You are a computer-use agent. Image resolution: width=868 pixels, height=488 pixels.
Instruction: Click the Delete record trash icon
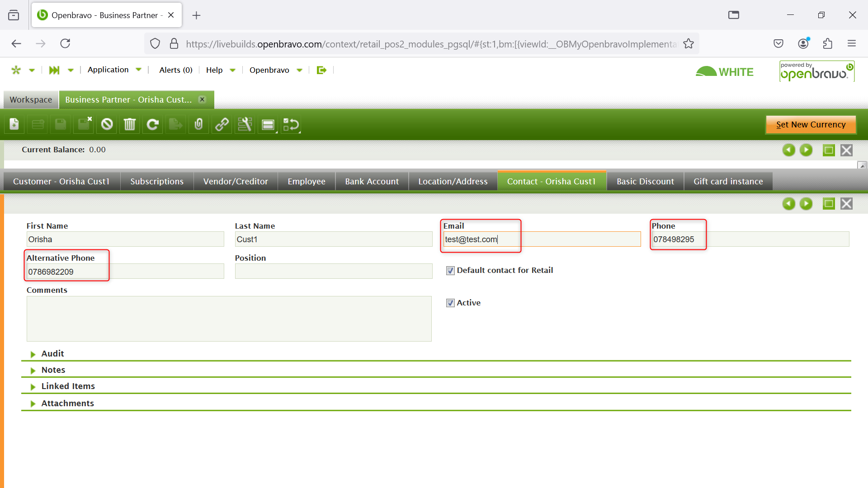(x=130, y=124)
